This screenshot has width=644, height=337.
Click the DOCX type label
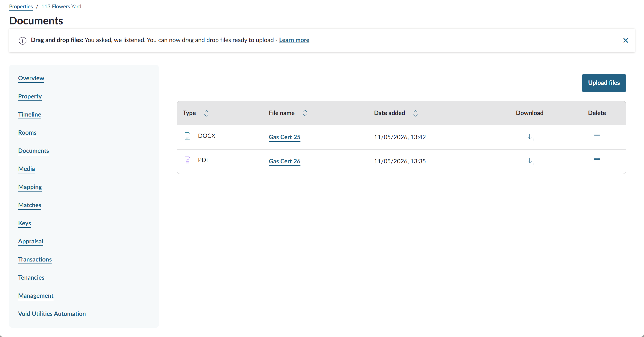click(x=207, y=136)
